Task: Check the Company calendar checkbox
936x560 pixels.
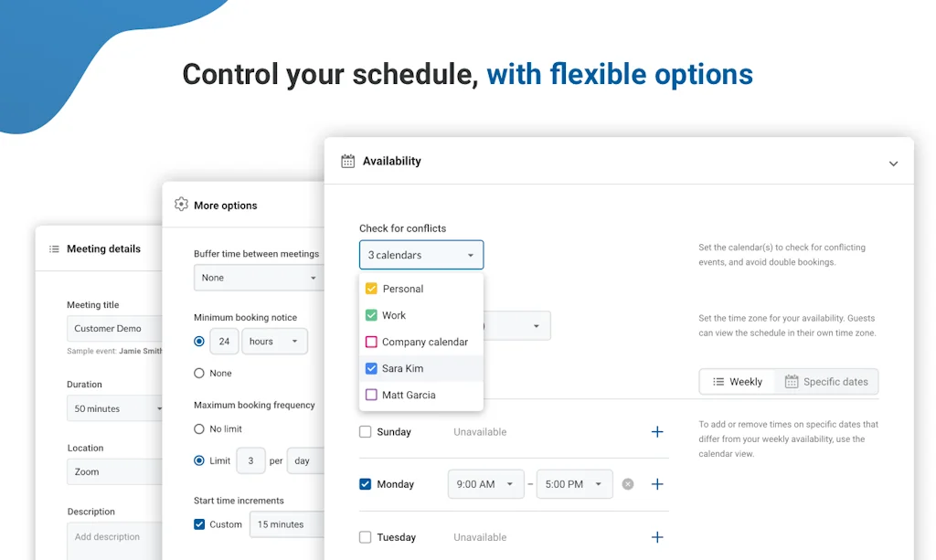Action: click(370, 341)
